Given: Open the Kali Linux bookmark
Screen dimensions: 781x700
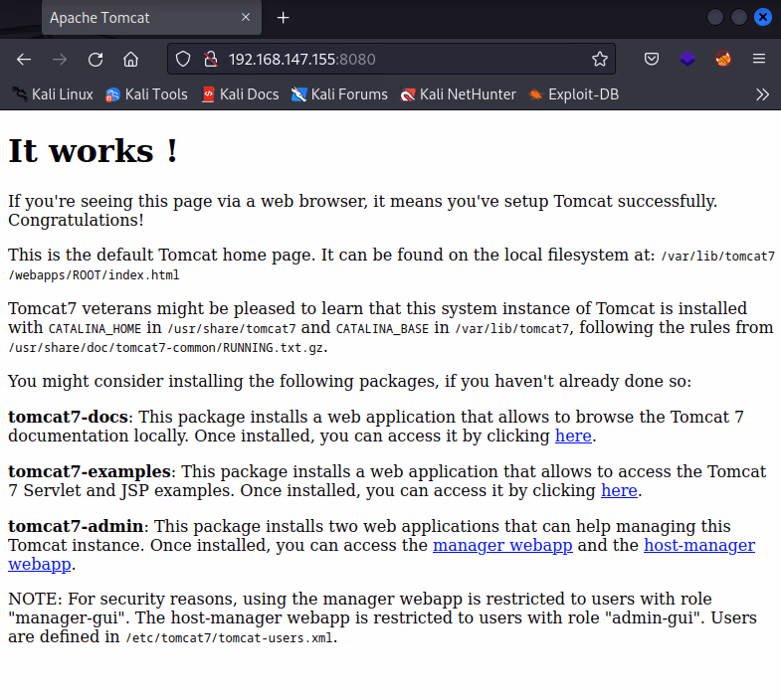Looking at the screenshot, I should [x=53, y=94].
